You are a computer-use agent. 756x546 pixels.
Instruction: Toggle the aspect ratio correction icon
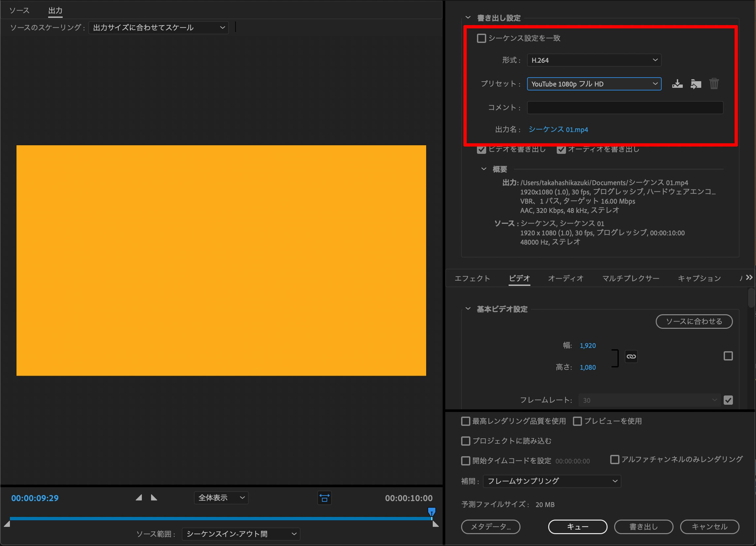click(324, 498)
